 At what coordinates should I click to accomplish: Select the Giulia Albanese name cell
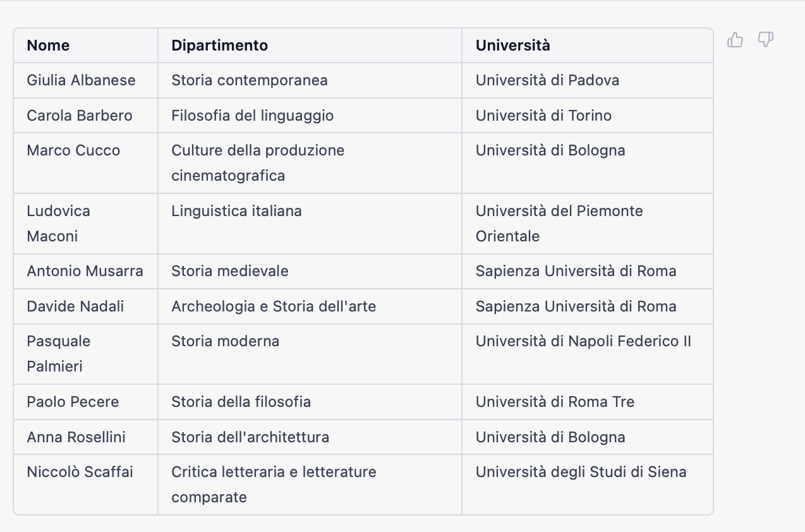pyautogui.click(x=81, y=80)
